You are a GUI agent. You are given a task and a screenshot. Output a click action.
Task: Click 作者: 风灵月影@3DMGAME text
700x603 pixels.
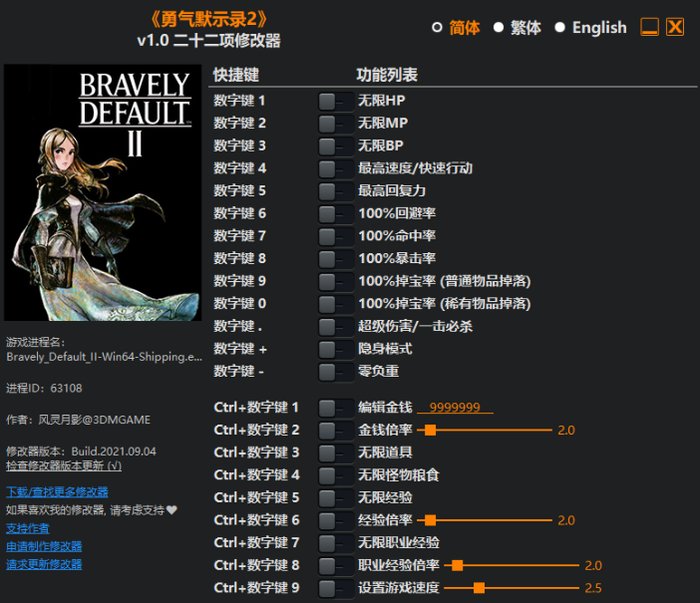pyautogui.click(x=78, y=420)
